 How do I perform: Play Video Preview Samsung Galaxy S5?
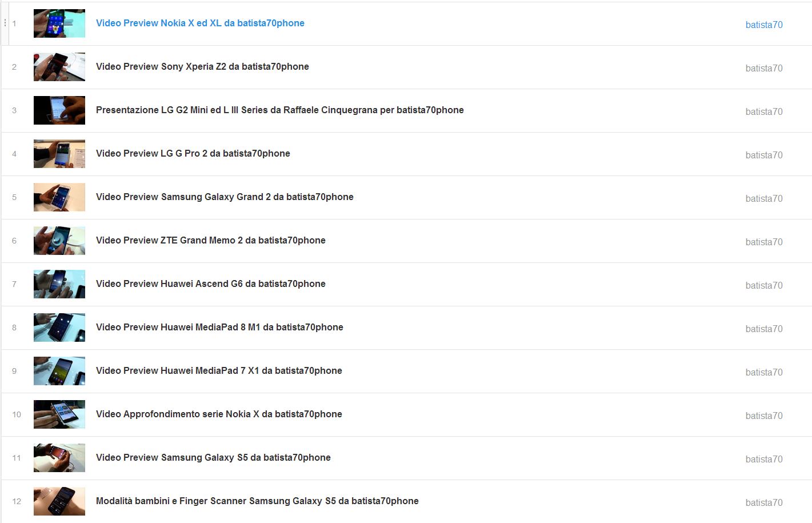(213, 458)
